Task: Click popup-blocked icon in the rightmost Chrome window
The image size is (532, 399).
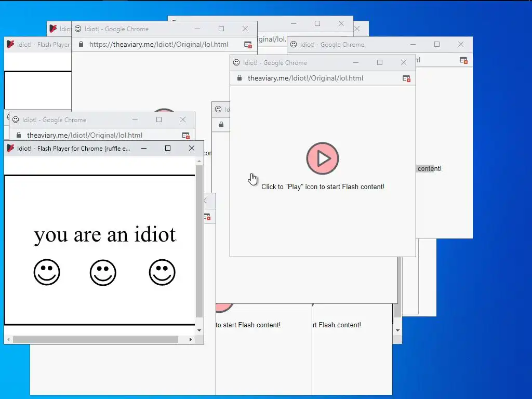Action: point(463,60)
